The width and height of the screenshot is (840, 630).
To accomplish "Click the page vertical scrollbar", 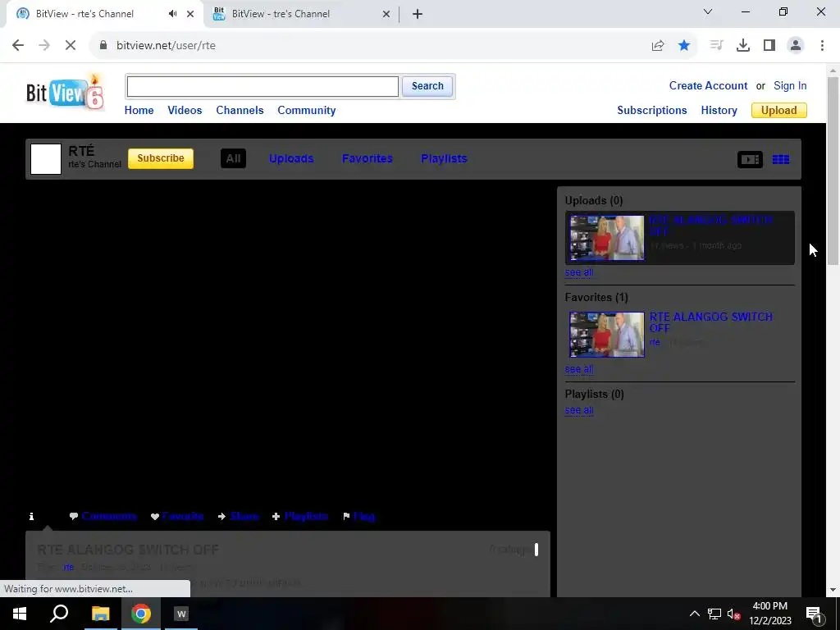I will [x=833, y=171].
